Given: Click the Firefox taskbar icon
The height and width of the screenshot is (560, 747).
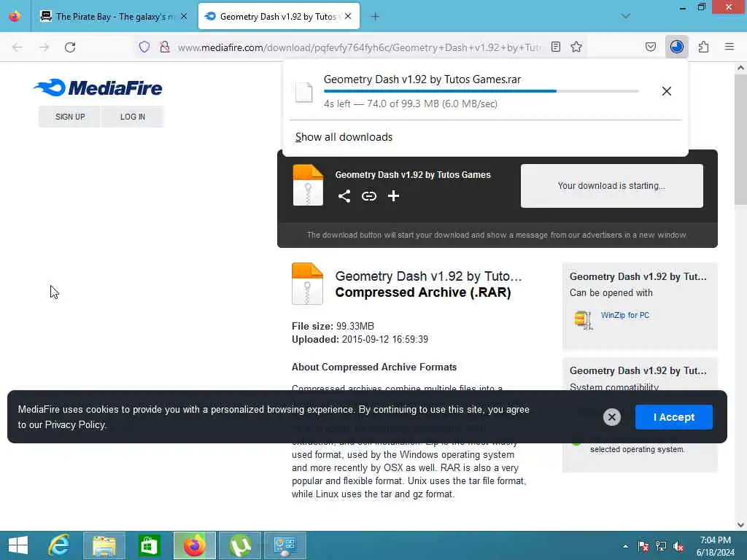Looking at the screenshot, I should 194,545.
